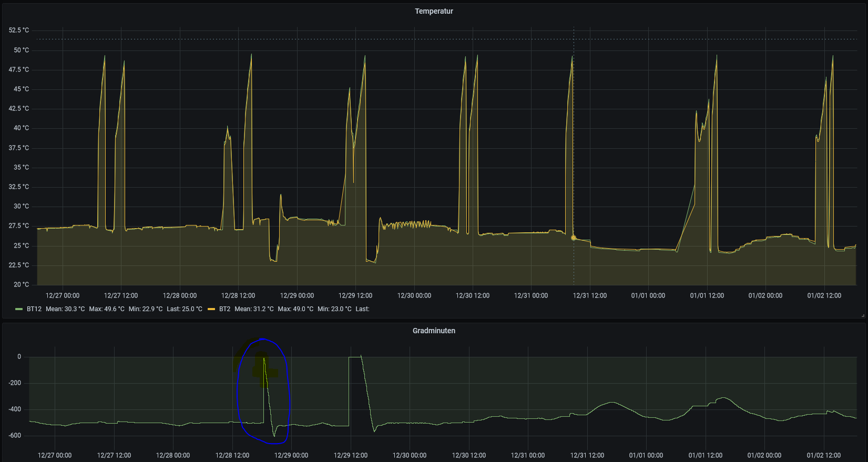Click the Temperatur panel resize handle
The image size is (868, 462).
click(x=863, y=315)
